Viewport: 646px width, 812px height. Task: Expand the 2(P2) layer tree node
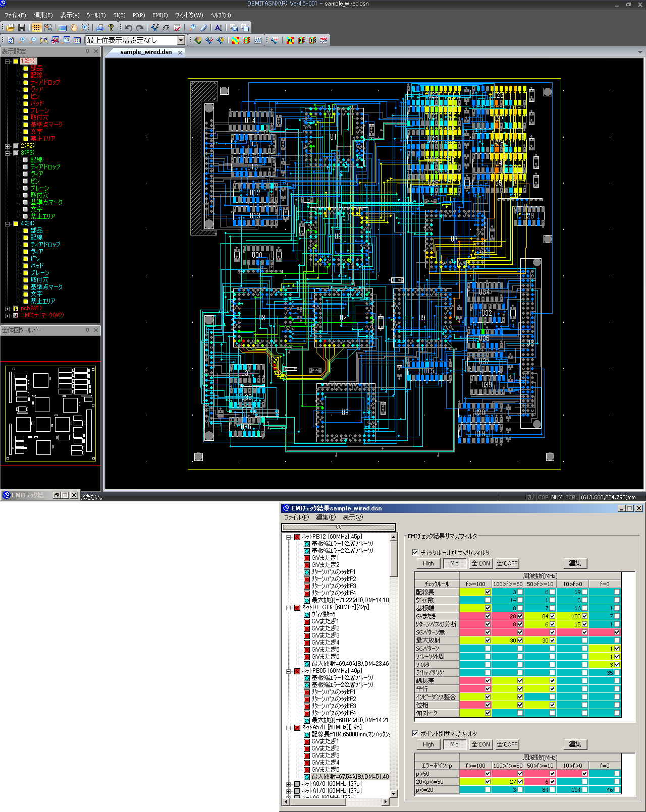pos(8,146)
